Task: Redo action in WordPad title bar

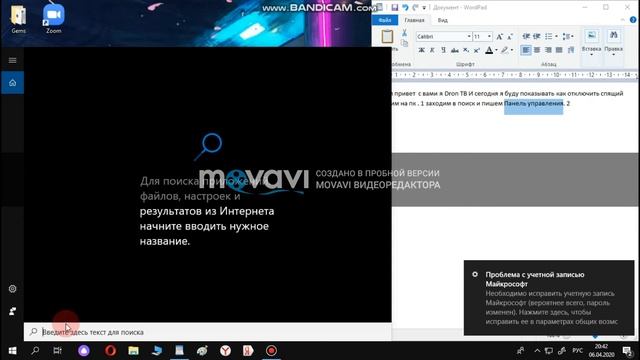Action: 415,7
